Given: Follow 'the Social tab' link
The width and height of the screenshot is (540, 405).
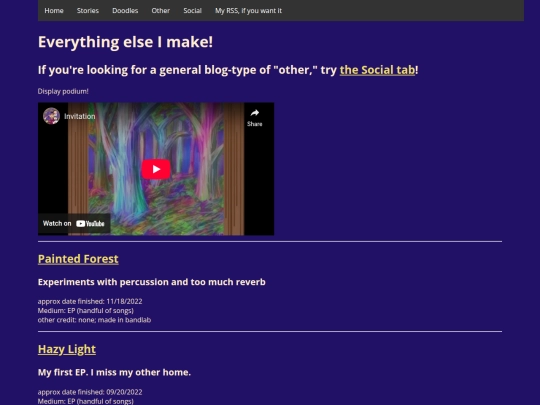Looking at the screenshot, I should [x=377, y=70].
